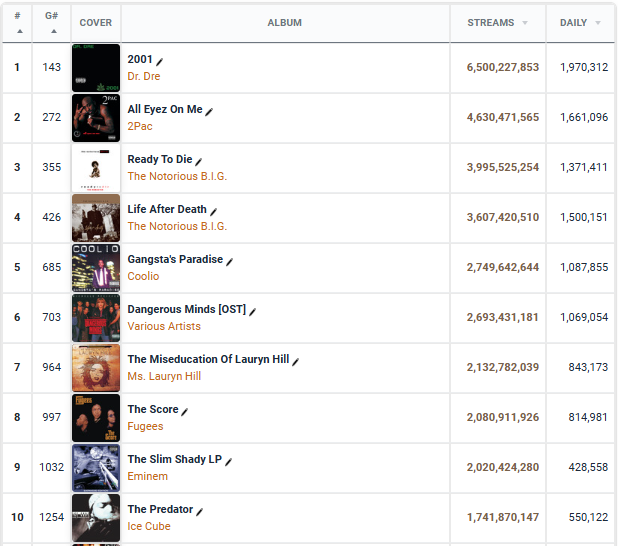The image size is (618, 546).
Task: Click the edit pencil next to The Score
Action: 184,412
